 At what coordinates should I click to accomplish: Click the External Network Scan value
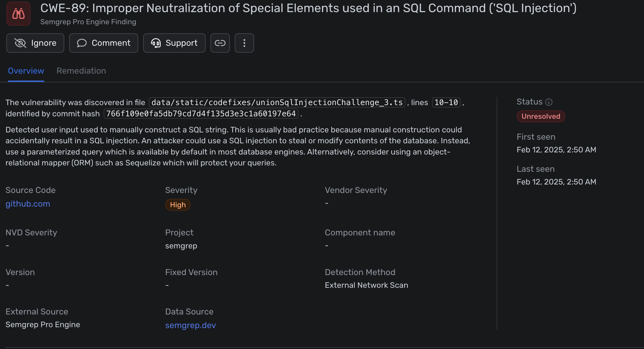367,285
